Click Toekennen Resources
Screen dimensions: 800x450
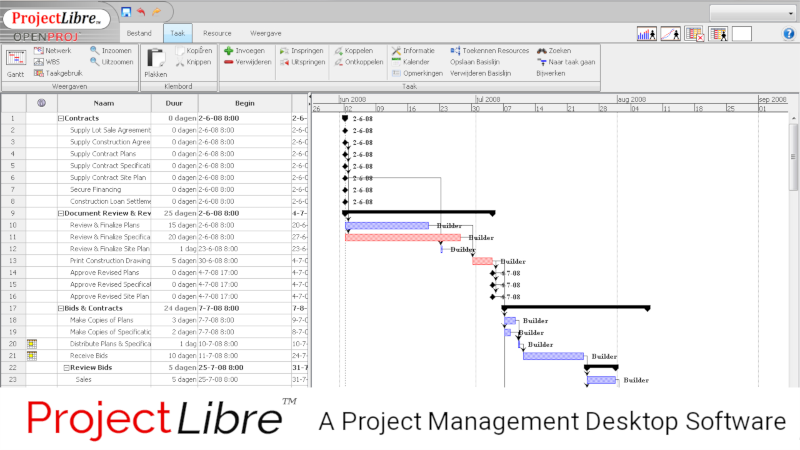490,51
